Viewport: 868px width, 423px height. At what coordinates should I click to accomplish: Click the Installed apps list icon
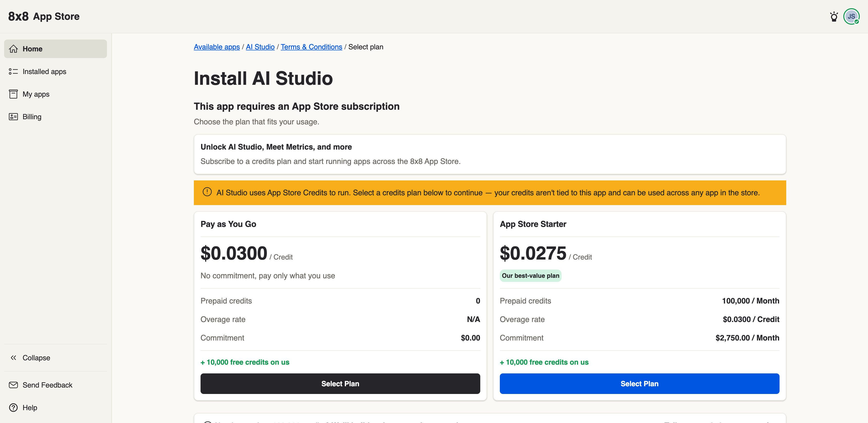click(x=13, y=71)
